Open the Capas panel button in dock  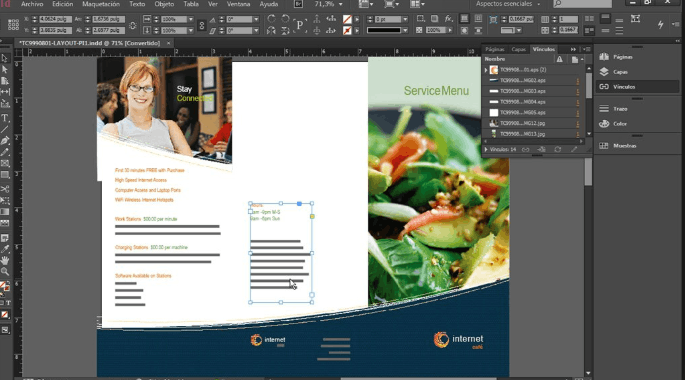pyautogui.click(x=613, y=72)
